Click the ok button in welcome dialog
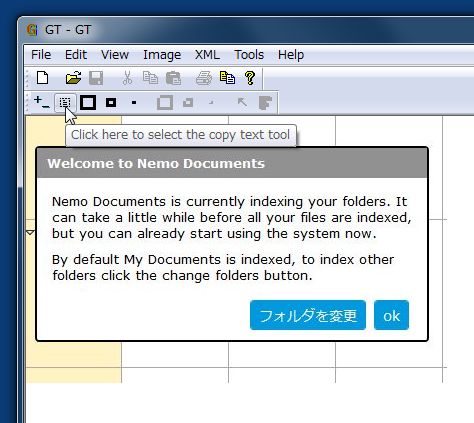Image resolution: width=474 pixels, height=423 pixels. point(391,315)
